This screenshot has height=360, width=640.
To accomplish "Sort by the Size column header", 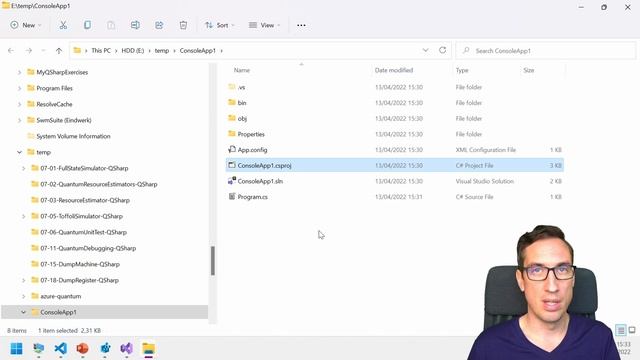I will pyautogui.click(x=529, y=70).
